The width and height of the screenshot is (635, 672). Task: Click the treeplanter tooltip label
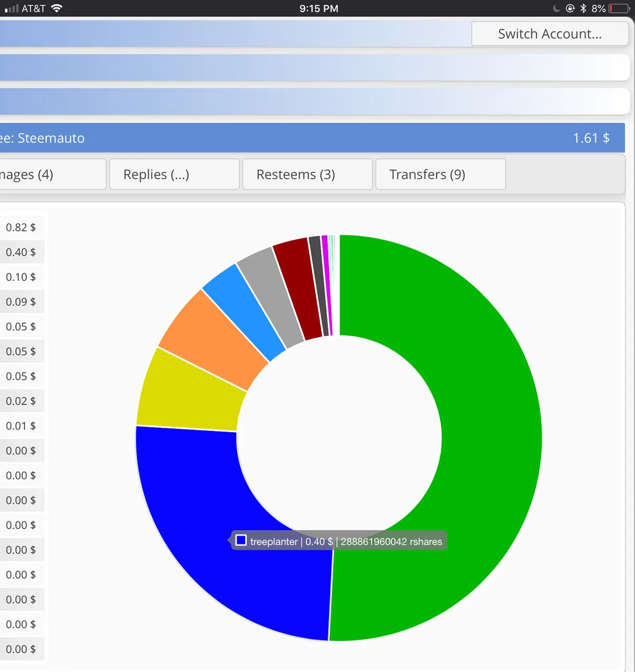[x=338, y=541]
